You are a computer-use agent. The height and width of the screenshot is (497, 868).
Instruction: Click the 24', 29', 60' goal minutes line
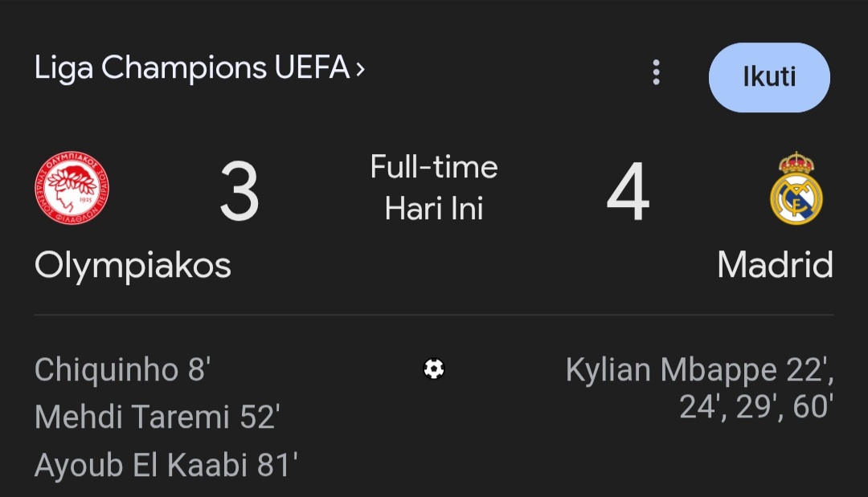click(x=754, y=407)
